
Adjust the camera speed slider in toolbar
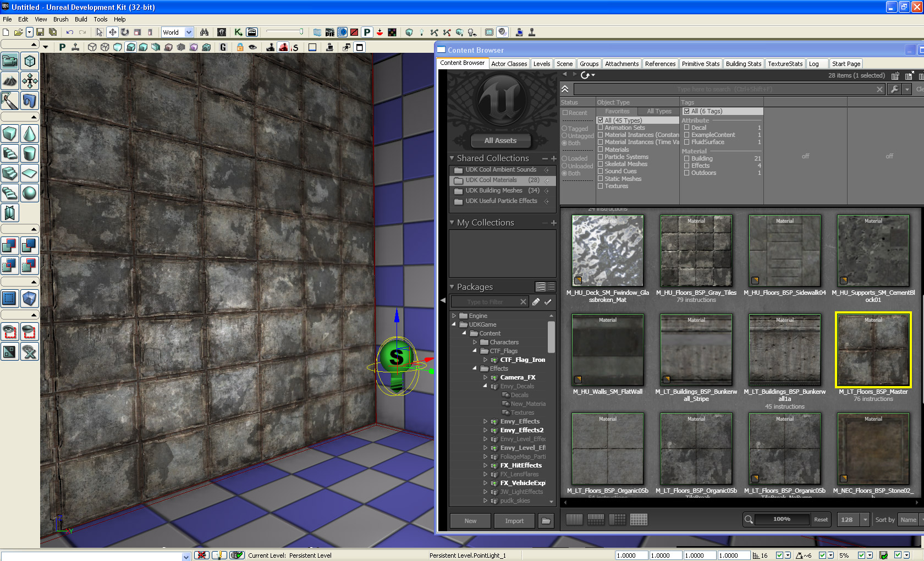284,32
